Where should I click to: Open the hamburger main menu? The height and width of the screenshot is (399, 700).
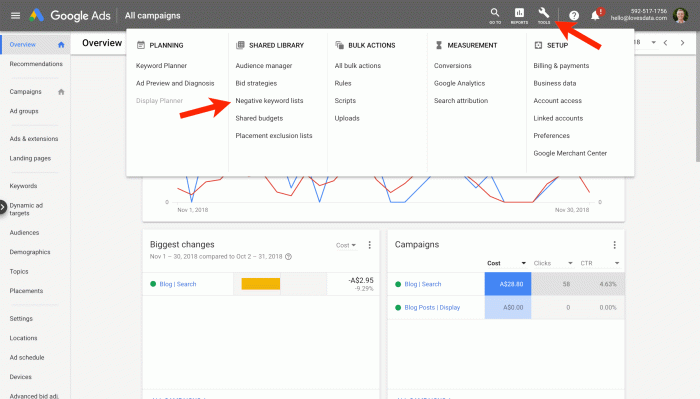(16, 16)
